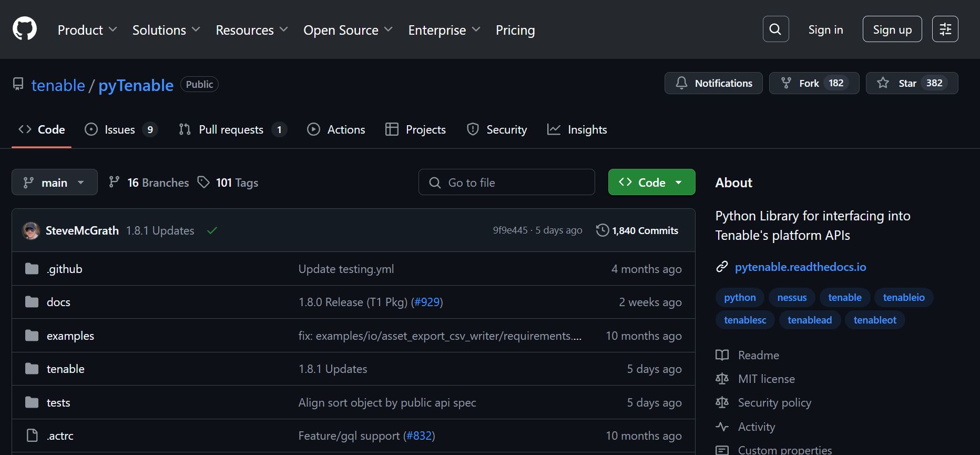Click the Activity pulse icon
This screenshot has height=455, width=980.
point(722,427)
